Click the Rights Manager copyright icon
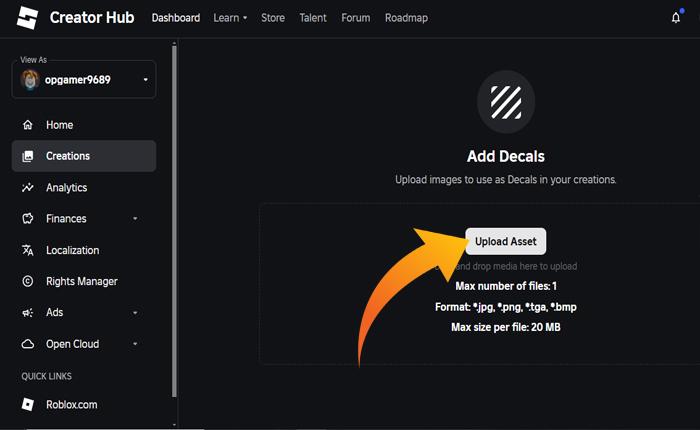This screenshot has width=700, height=430. [x=28, y=282]
